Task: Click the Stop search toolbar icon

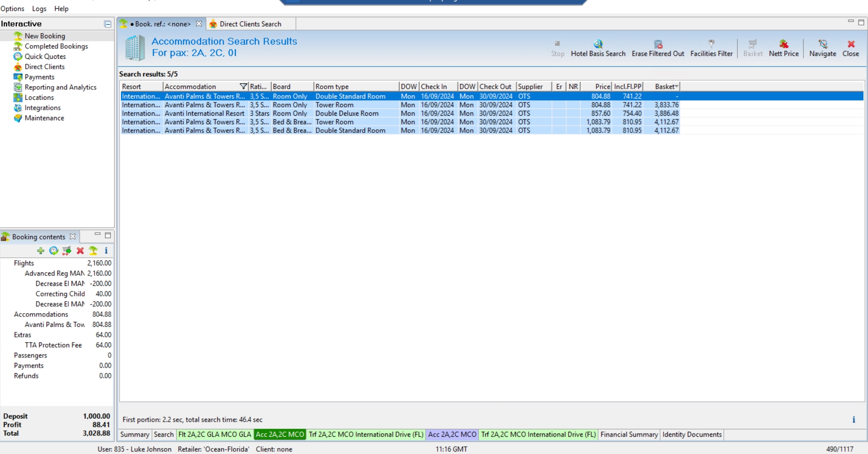Action: point(557,48)
